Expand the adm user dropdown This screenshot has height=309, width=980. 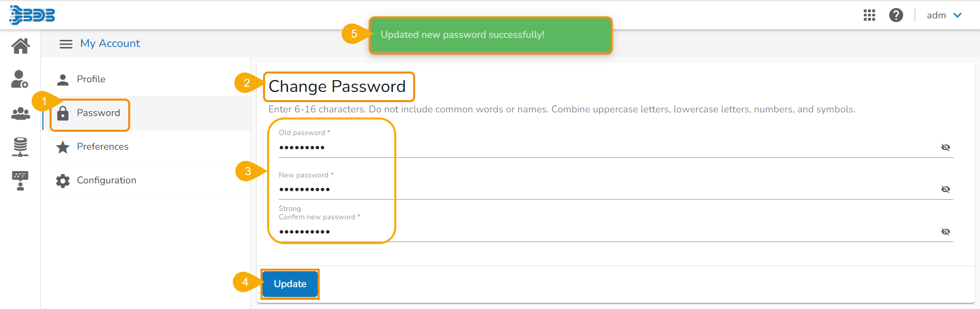(944, 15)
